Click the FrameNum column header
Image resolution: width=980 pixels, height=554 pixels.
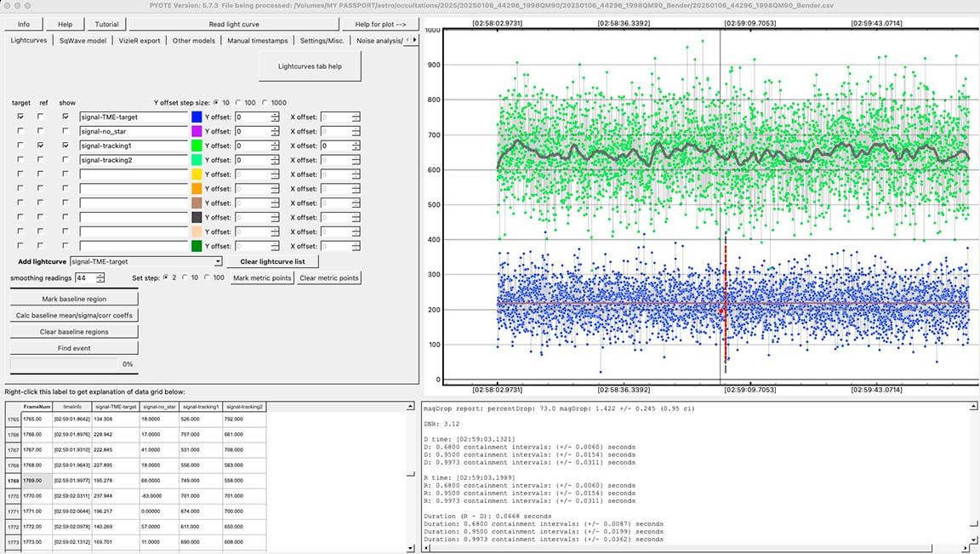[x=37, y=407]
